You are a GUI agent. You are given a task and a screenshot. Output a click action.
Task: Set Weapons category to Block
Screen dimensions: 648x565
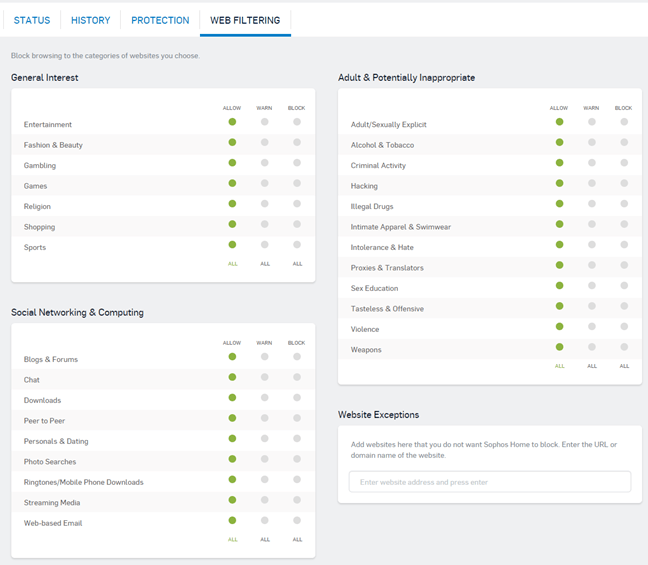pyautogui.click(x=624, y=347)
